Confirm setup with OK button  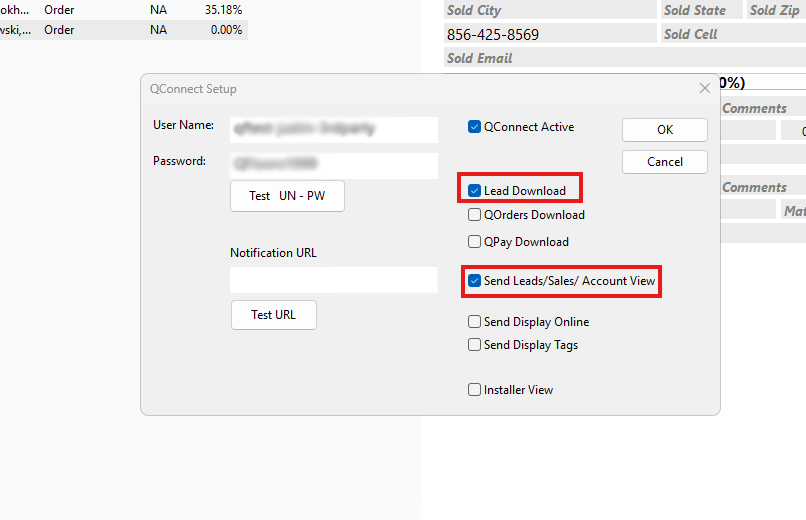(665, 130)
